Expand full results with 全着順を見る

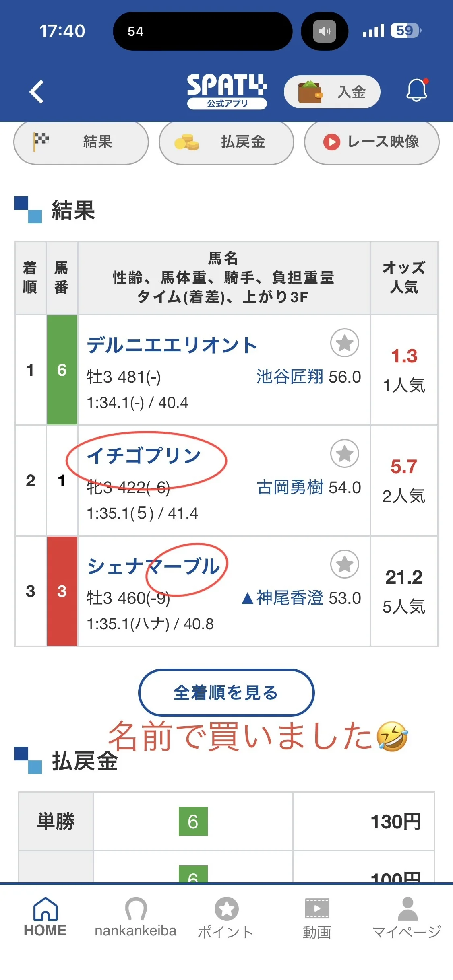[x=226, y=693]
